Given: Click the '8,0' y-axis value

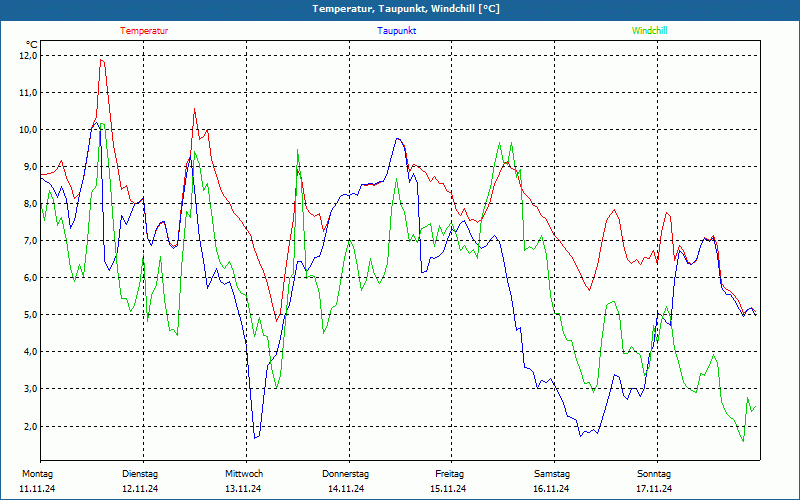Looking at the screenshot, I should point(30,204).
